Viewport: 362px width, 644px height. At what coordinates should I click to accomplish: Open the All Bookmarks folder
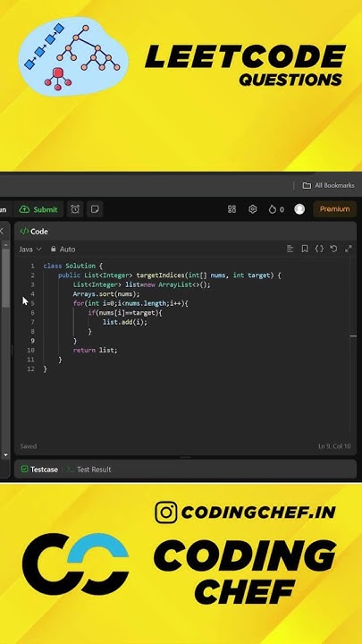click(x=328, y=185)
